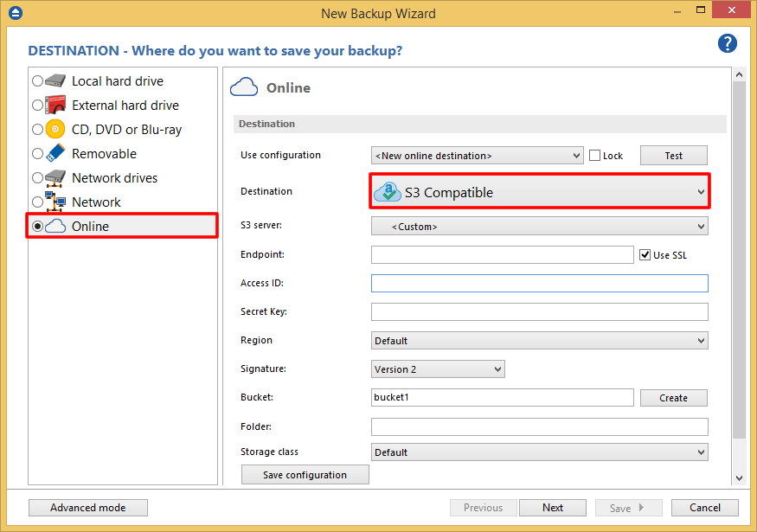Click the blue help question mark icon

tap(727, 43)
